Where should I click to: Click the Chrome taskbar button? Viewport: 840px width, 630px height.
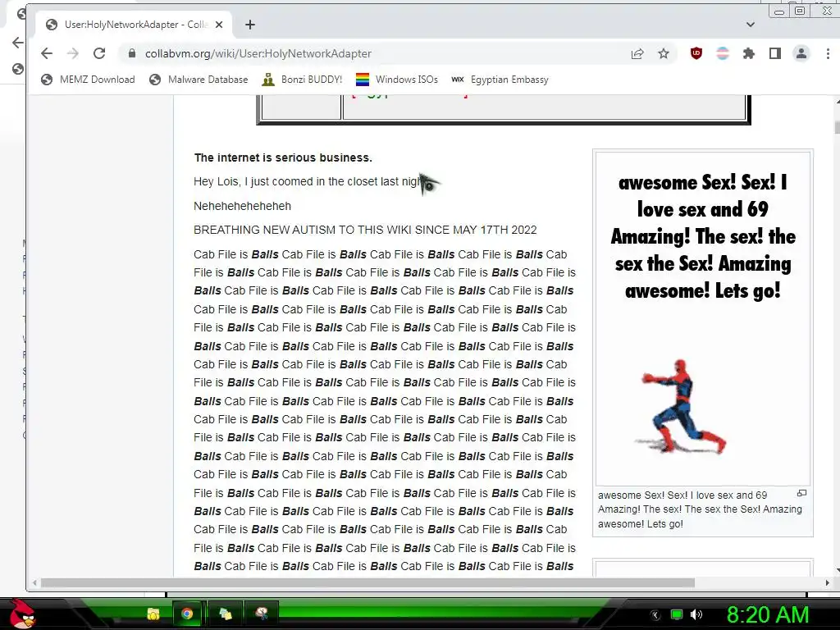(x=187, y=614)
